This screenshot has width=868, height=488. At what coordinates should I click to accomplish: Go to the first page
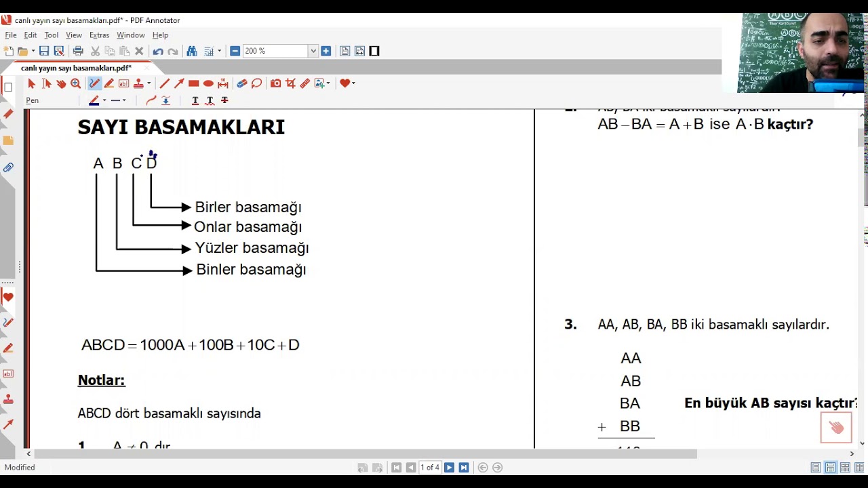[x=397, y=468]
